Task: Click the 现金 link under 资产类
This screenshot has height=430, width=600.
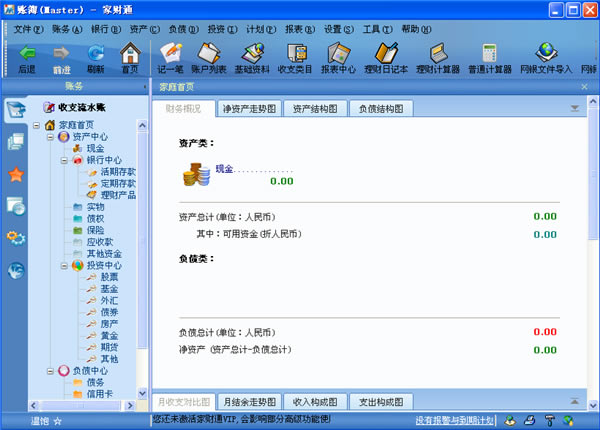Action: coord(224,169)
